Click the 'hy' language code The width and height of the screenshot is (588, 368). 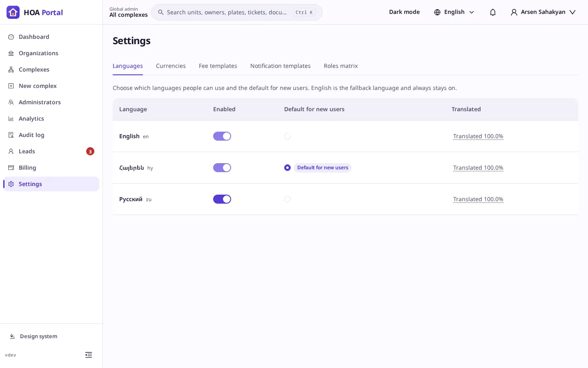150,168
